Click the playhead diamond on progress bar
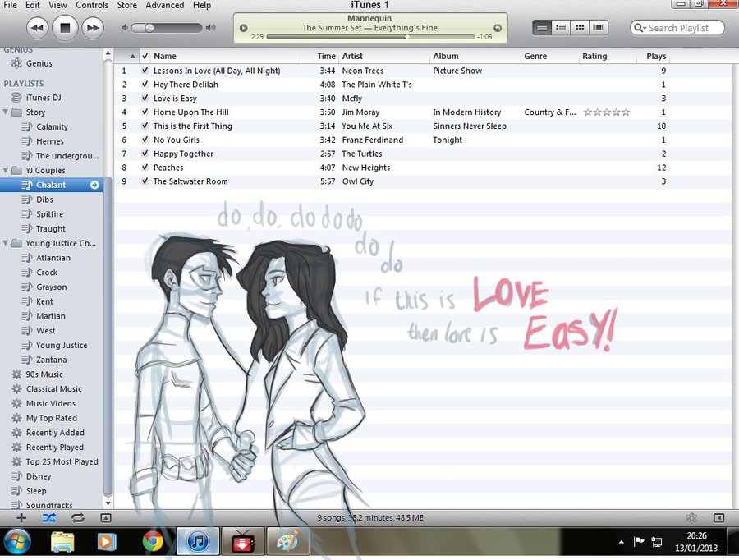The width and height of the screenshot is (739, 560). click(x=407, y=37)
